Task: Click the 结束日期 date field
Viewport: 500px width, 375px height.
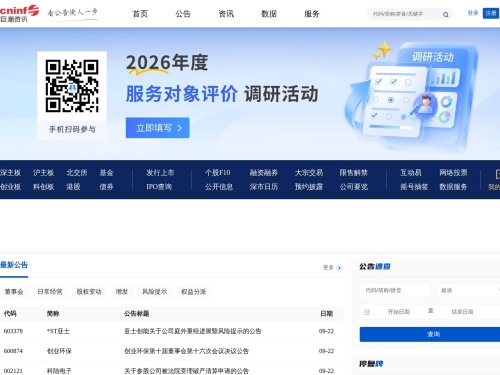Action: point(462,312)
